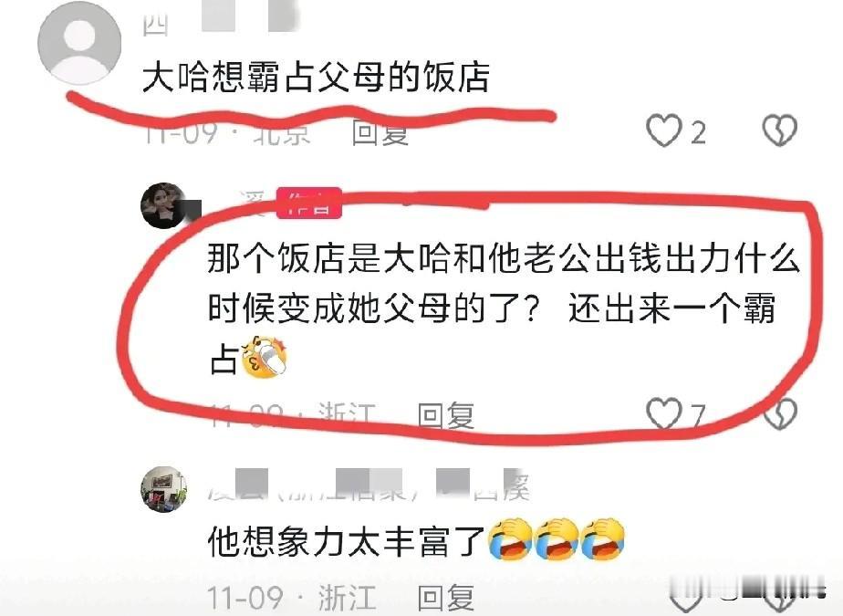This screenshot has height=616, width=843.
Task: Dislike the first comment with broken heart
Action: [779, 131]
